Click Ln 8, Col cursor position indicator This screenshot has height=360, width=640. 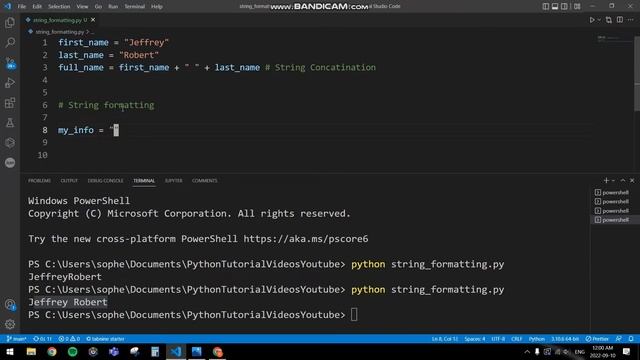click(445, 339)
